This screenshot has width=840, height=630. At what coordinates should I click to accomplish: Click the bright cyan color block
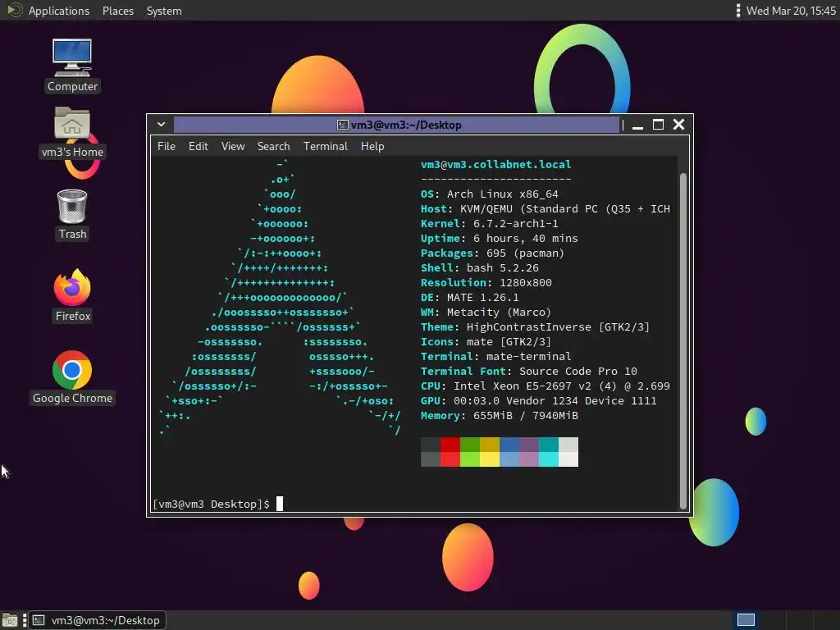point(549,459)
